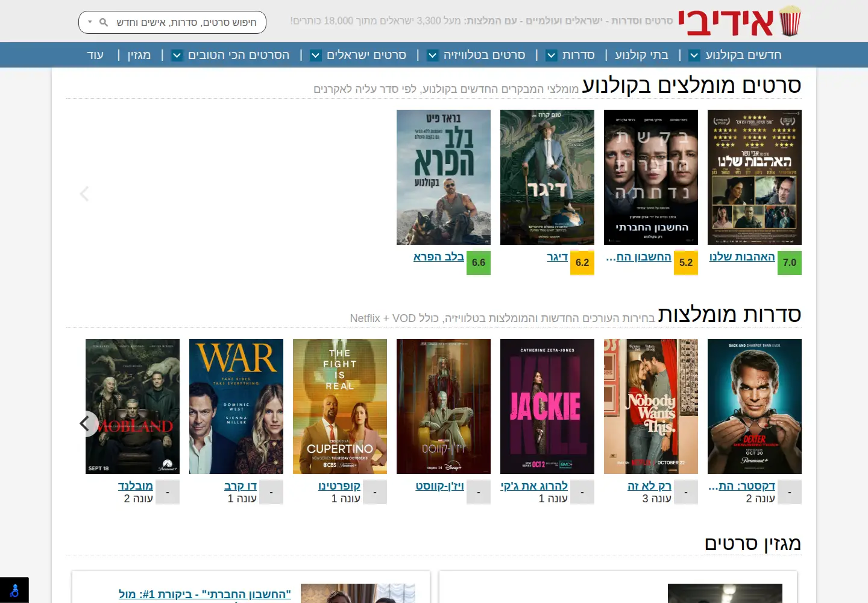Click the קופרטינו series link

click(339, 486)
